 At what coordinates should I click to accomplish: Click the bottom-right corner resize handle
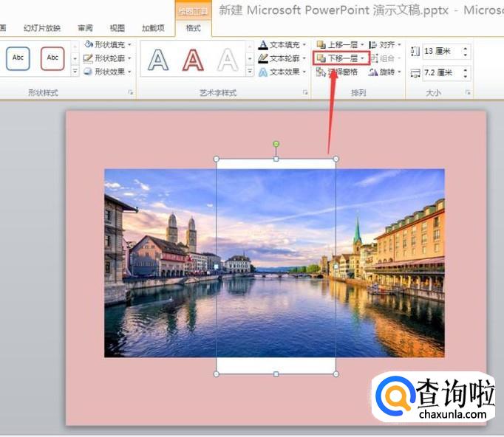coord(336,374)
